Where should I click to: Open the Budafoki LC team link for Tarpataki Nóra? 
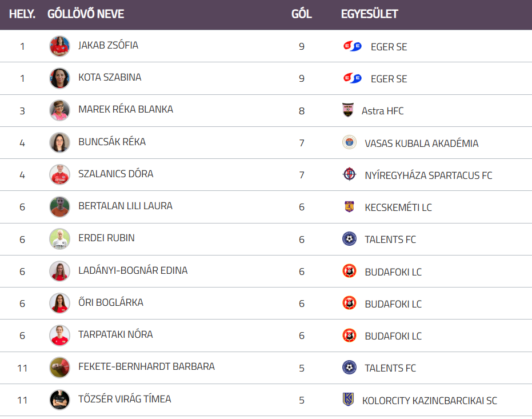(393, 336)
